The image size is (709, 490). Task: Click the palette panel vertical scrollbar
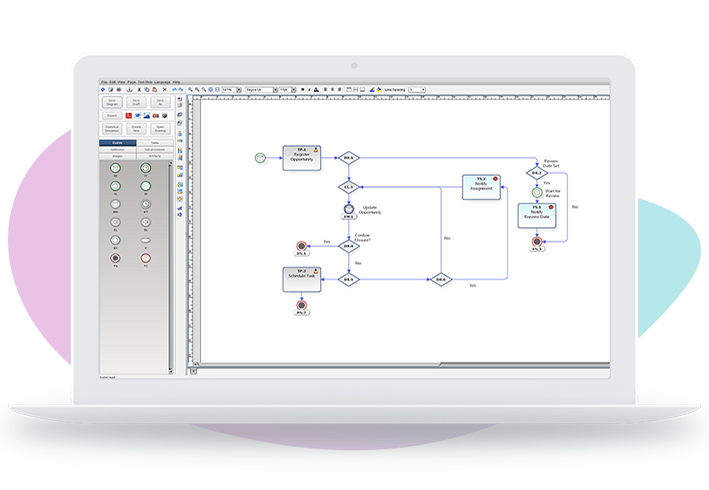(171, 260)
